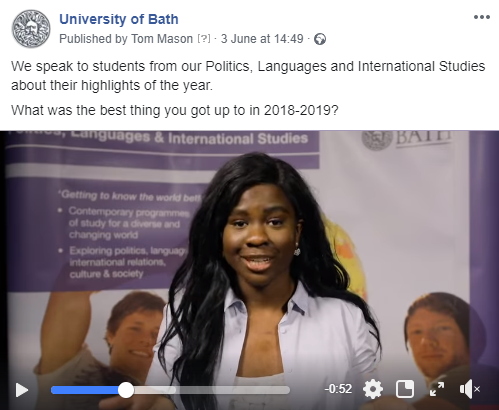The image size is (499, 410).
Task: Expand the video to fullscreen
Action: [x=437, y=389]
